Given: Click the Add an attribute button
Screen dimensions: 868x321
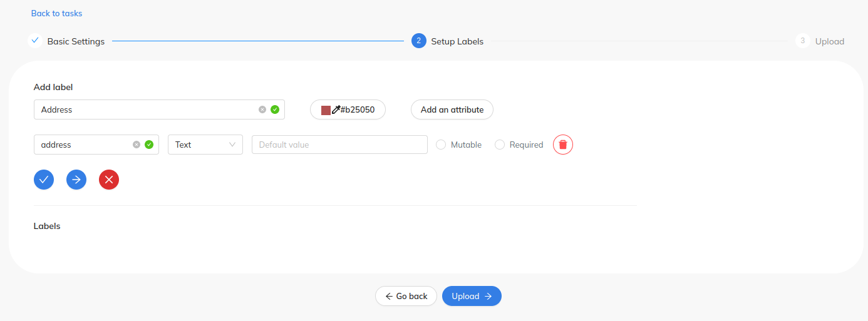Looking at the screenshot, I should click(x=452, y=110).
